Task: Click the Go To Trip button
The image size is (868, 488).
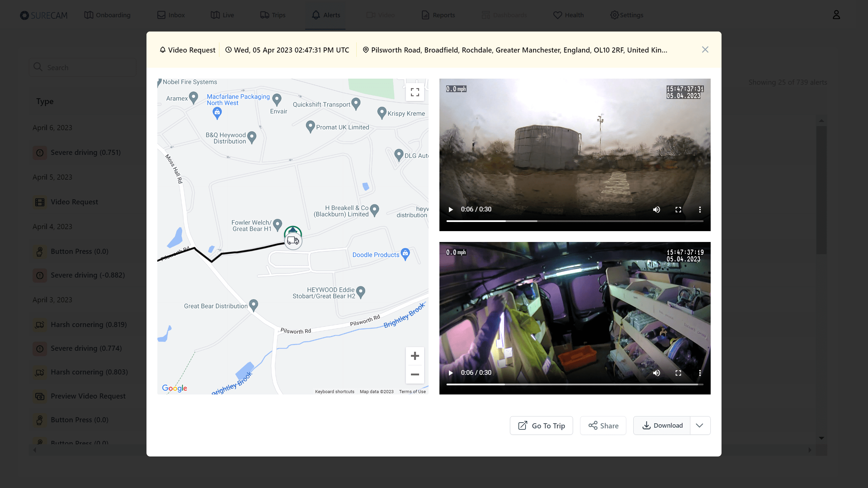Action: (x=541, y=425)
